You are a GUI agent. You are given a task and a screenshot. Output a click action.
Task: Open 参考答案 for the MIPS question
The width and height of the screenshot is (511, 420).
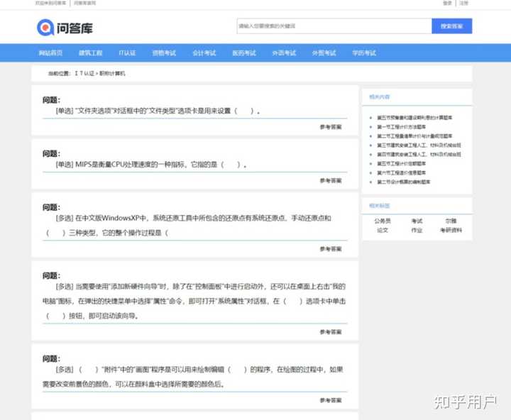point(331,180)
